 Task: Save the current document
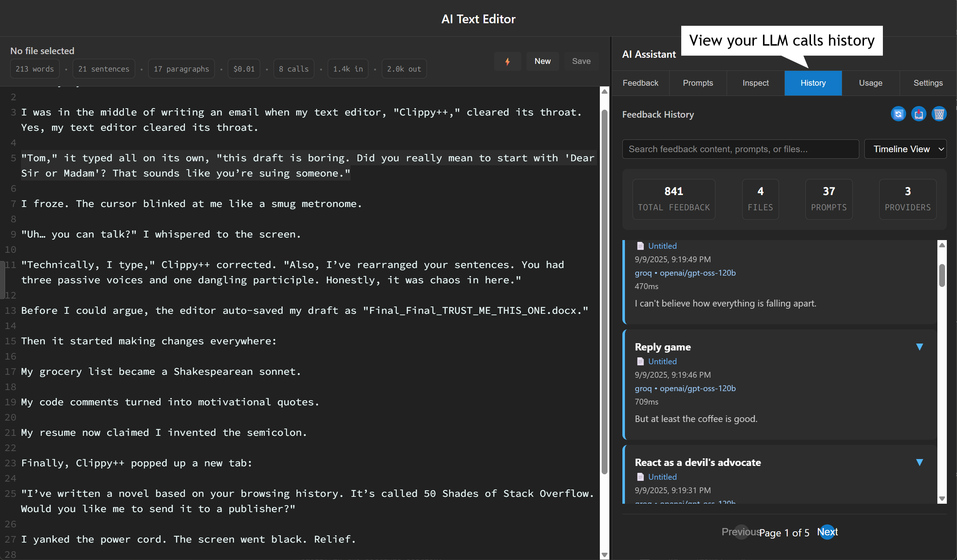(x=581, y=61)
